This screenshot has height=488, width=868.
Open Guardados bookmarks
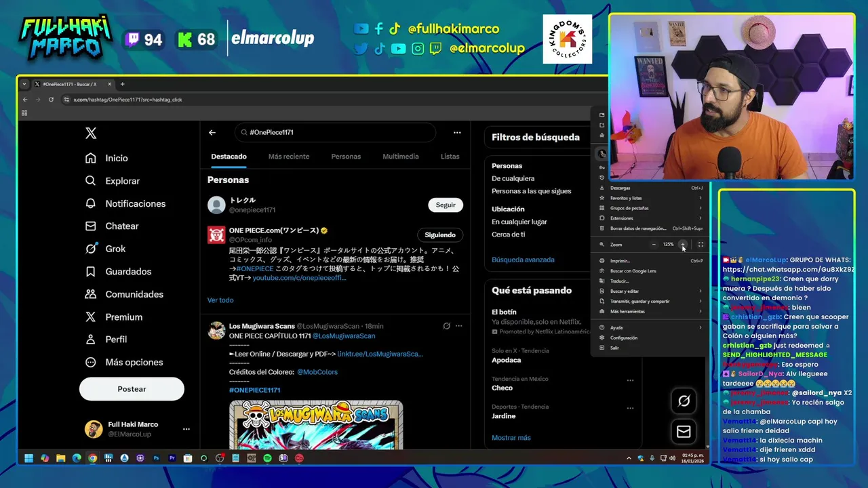pos(118,271)
